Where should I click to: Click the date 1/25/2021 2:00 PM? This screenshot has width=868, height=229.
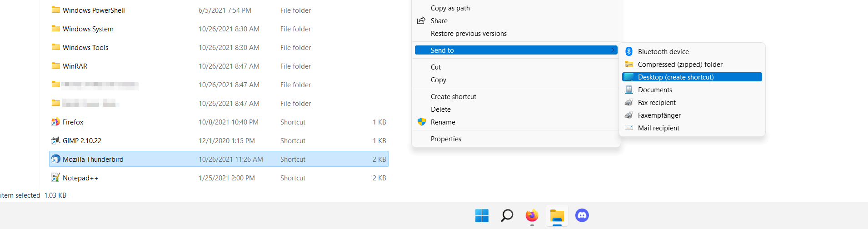[x=227, y=178]
